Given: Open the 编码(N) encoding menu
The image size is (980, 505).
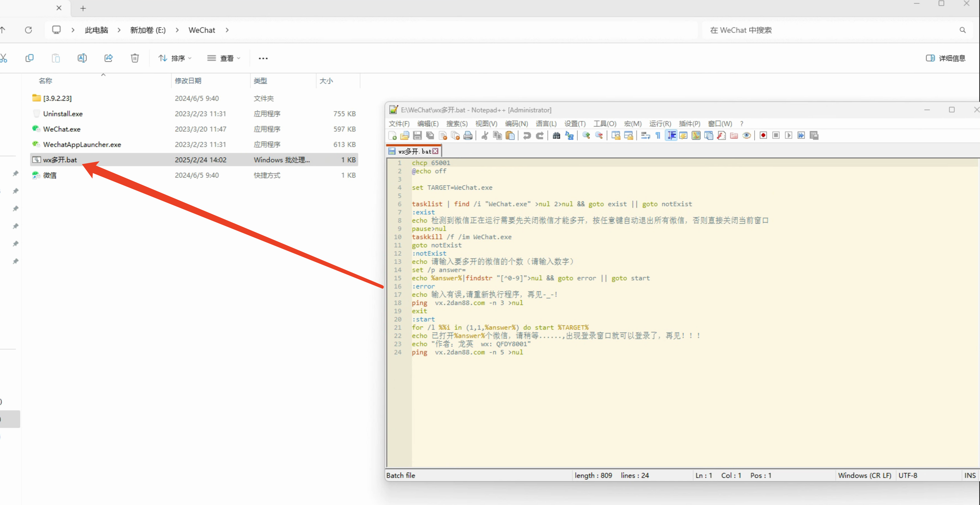Looking at the screenshot, I should (x=516, y=124).
